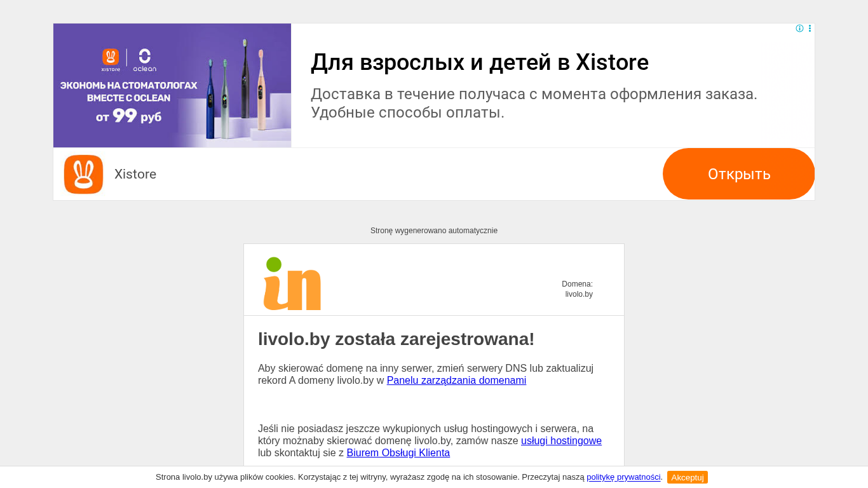Open 'Panelu zarządzania domenami' link
Screen dimensions: 868x488
(456, 381)
